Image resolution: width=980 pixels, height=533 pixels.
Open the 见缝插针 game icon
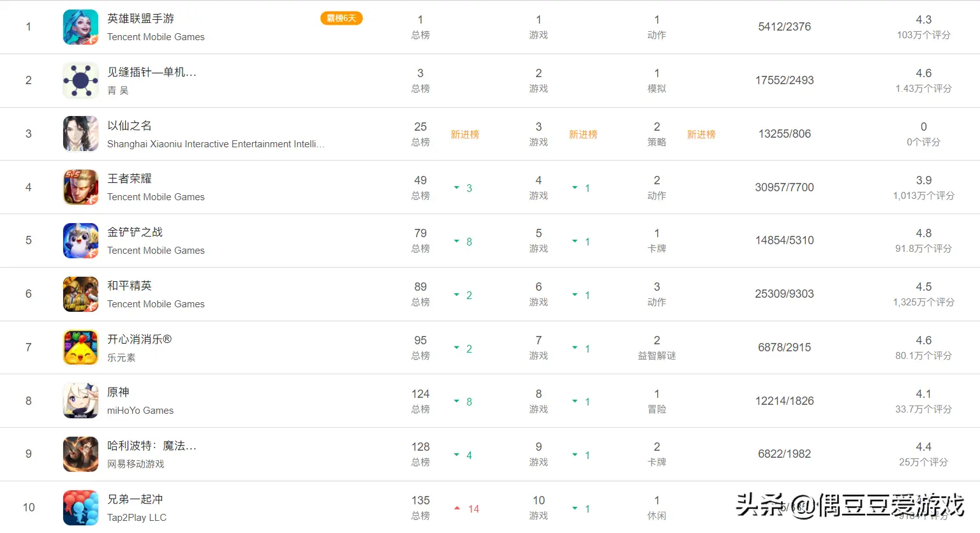coord(80,80)
